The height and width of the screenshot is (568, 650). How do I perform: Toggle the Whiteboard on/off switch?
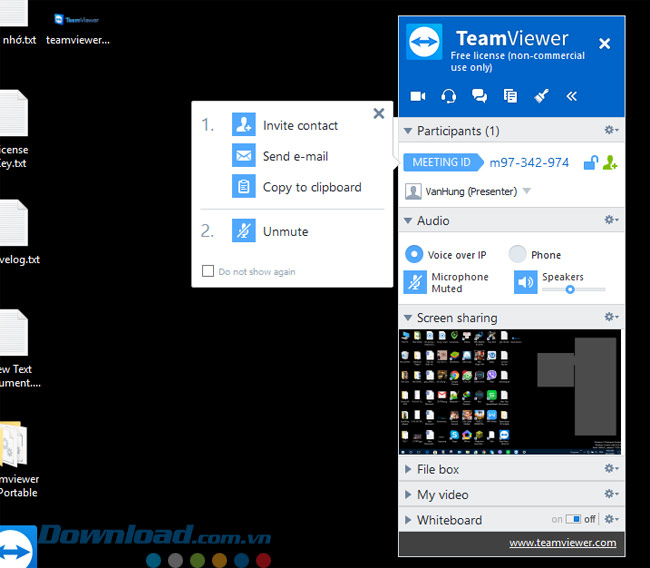point(573,519)
